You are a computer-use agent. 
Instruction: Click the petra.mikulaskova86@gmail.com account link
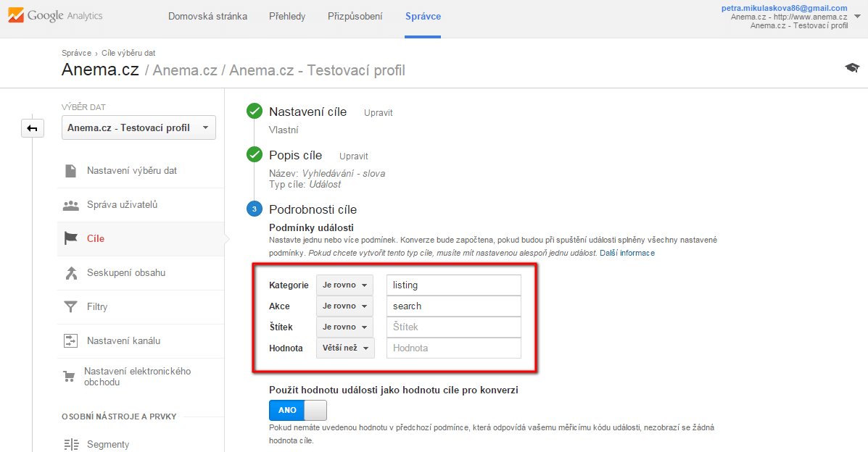point(785,8)
